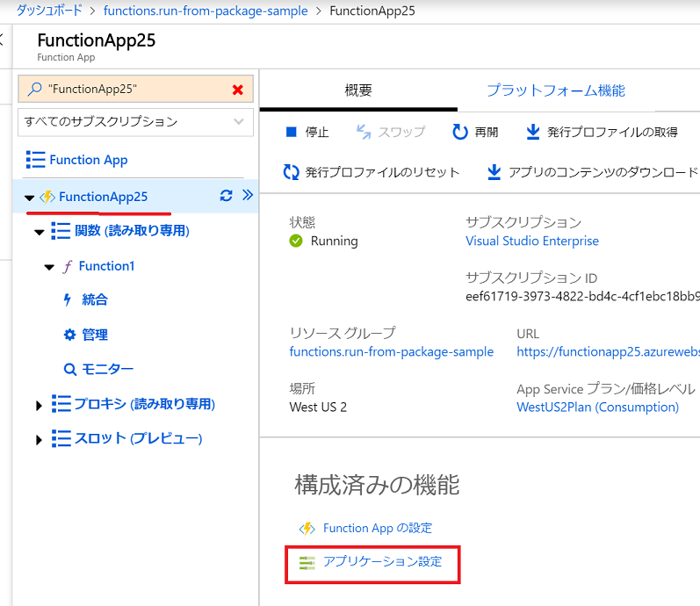Collapse the Function1 node arrow

(49, 267)
